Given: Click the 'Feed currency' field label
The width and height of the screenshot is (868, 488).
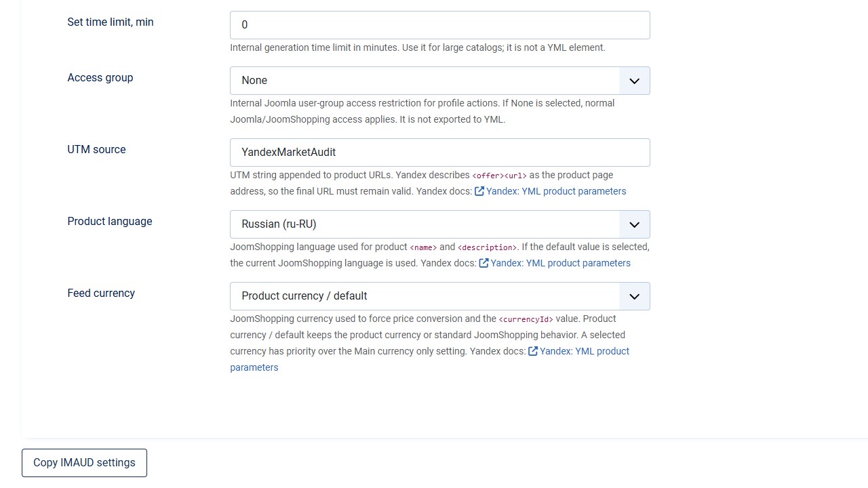Looking at the screenshot, I should pos(101,293).
